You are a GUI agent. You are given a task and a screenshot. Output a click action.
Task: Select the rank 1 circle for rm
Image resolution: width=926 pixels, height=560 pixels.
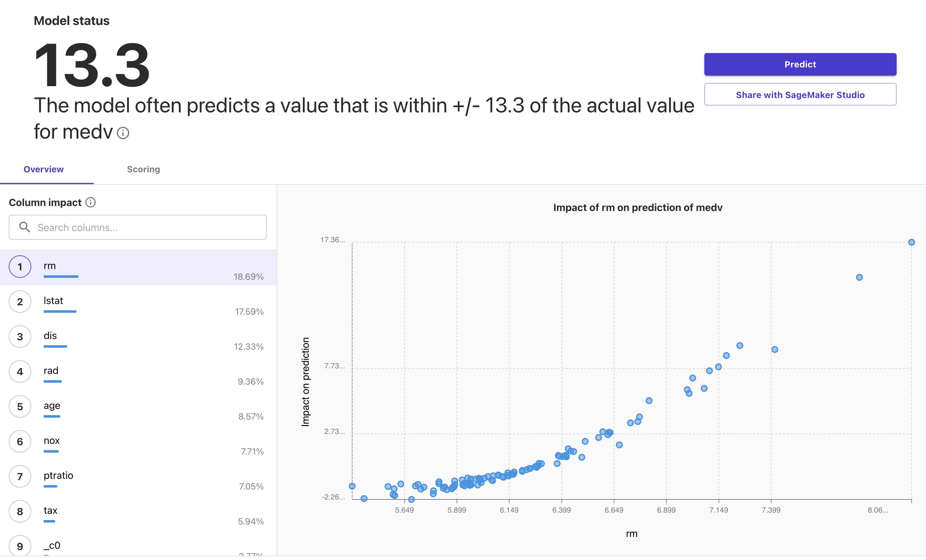20,267
